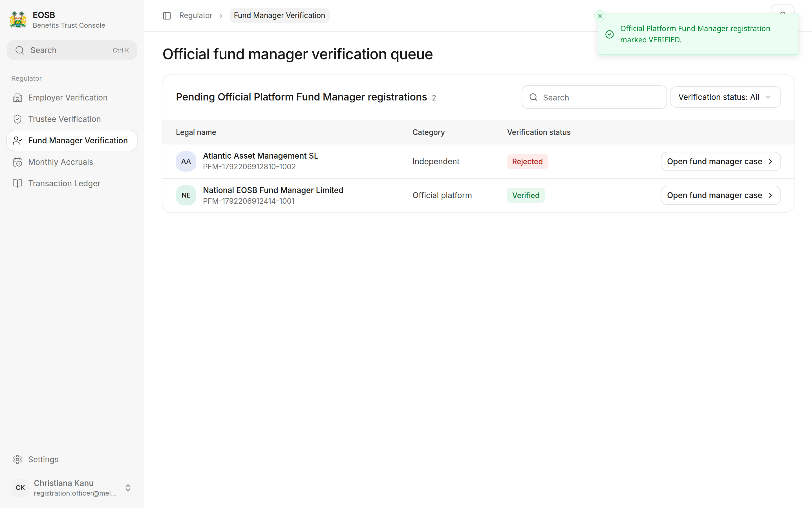Click the Category column header
Viewport: 812px width, 508px height.
tap(429, 132)
